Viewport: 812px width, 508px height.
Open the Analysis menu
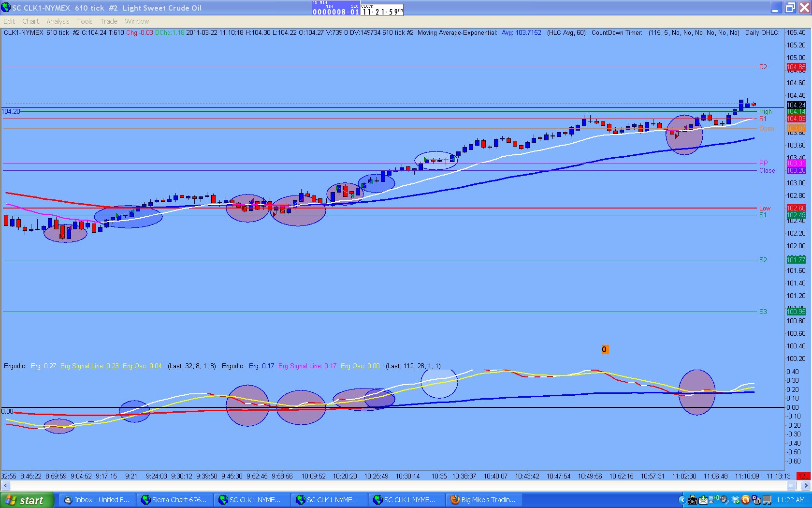(58, 21)
